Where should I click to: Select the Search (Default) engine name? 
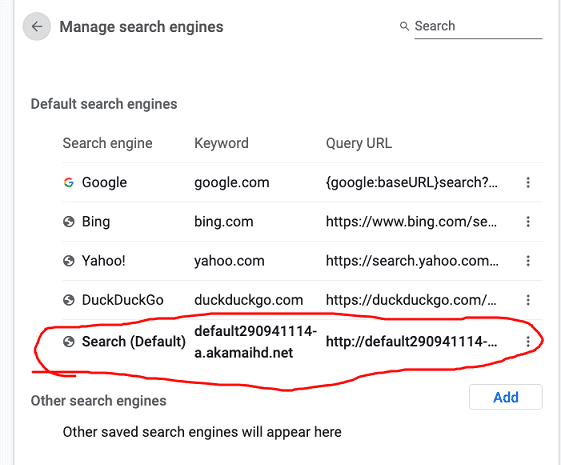134,342
